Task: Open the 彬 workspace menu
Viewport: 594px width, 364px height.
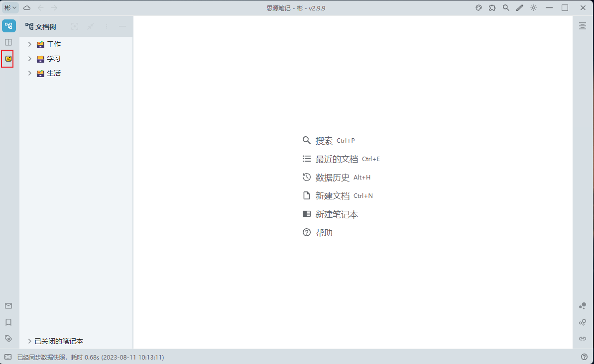Action: click(x=10, y=7)
